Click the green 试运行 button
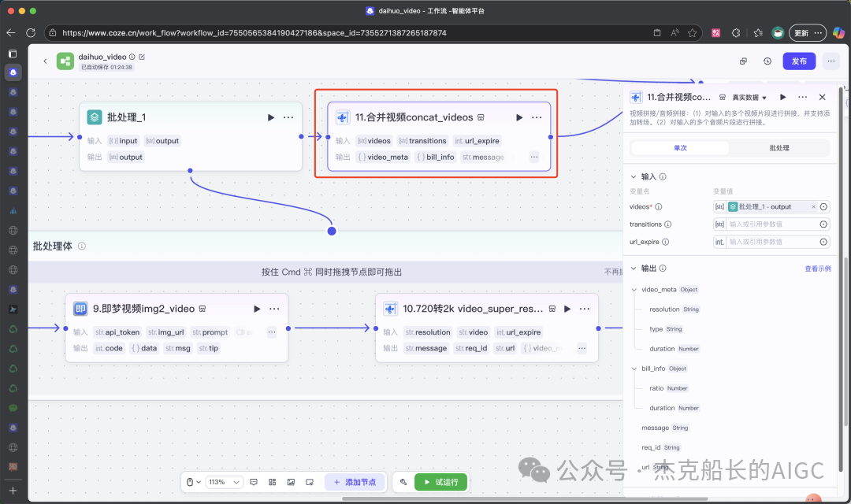 tap(440, 482)
